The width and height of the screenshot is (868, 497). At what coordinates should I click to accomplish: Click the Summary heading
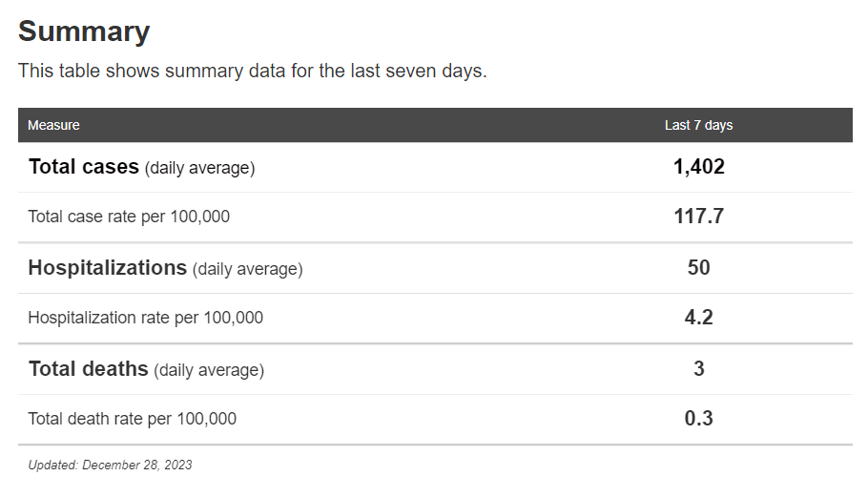point(84,31)
